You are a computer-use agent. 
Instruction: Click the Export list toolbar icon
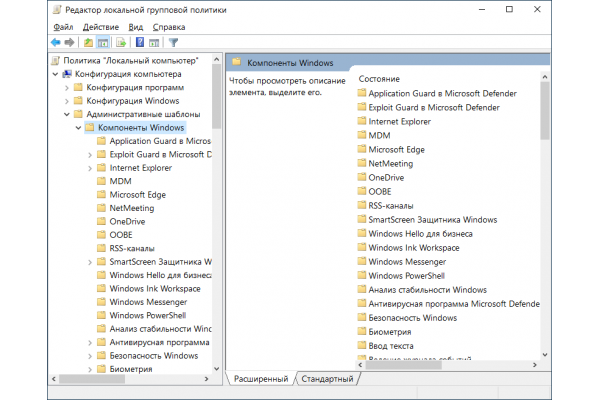coord(121,42)
